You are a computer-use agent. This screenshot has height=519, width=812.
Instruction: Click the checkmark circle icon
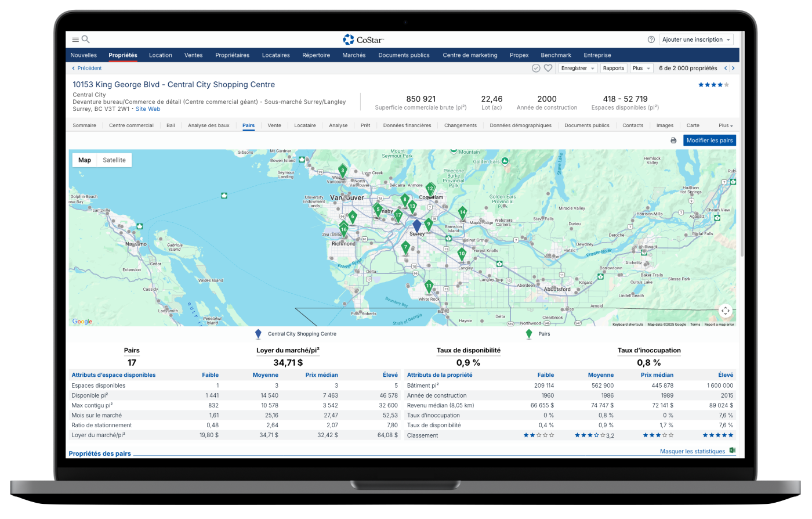(536, 68)
